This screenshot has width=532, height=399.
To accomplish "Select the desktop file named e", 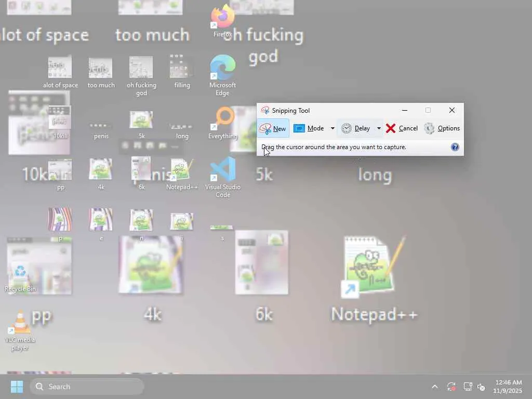I will tap(101, 224).
